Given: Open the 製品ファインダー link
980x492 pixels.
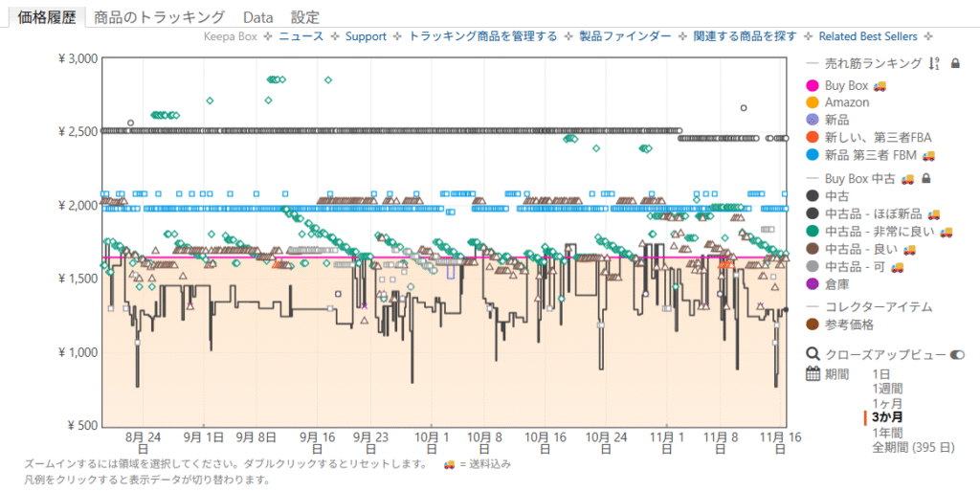Looking at the screenshot, I should [625, 36].
